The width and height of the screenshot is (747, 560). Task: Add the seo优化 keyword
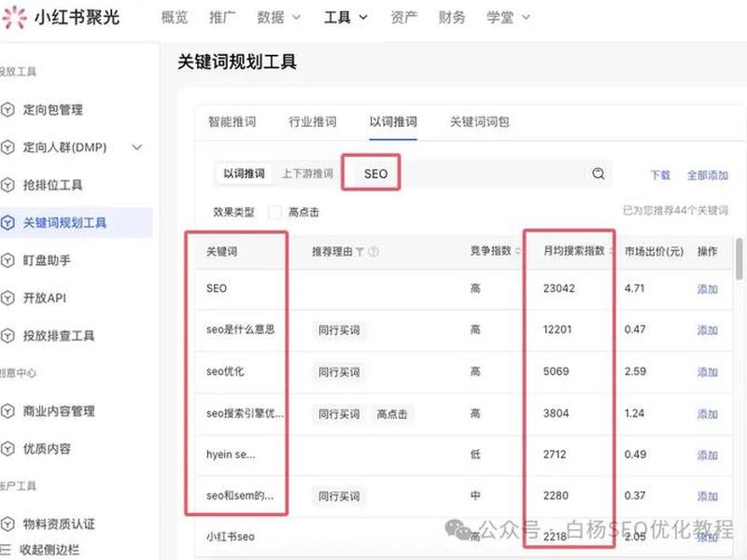point(708,371)
